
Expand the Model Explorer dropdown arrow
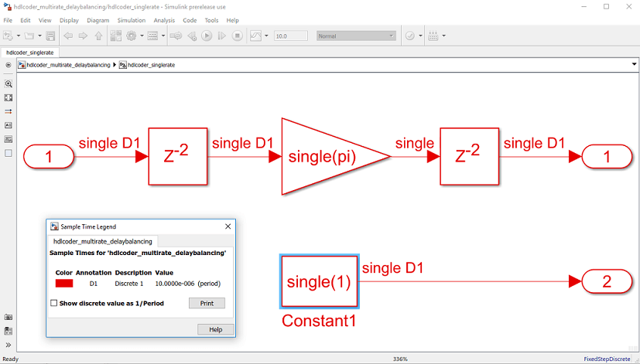(x=163, y=36)
